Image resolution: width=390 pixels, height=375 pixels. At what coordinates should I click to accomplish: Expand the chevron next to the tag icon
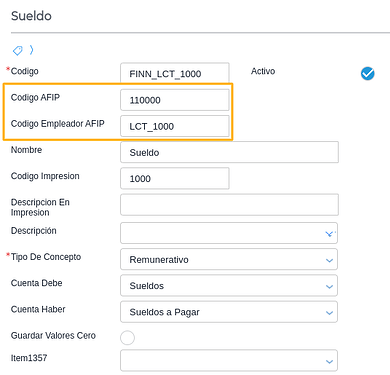[x=31, y=50]
